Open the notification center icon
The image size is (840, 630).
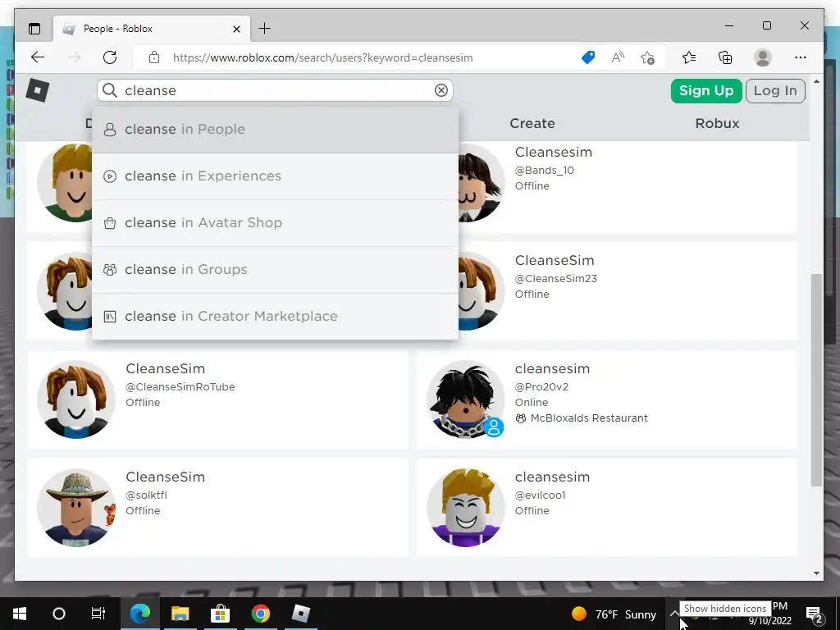[814, 614]
